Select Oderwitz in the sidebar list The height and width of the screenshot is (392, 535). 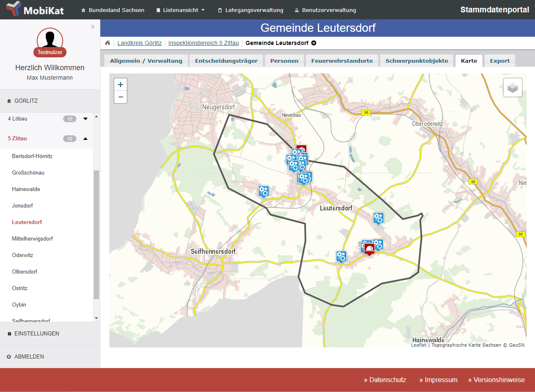click(23, 255)
